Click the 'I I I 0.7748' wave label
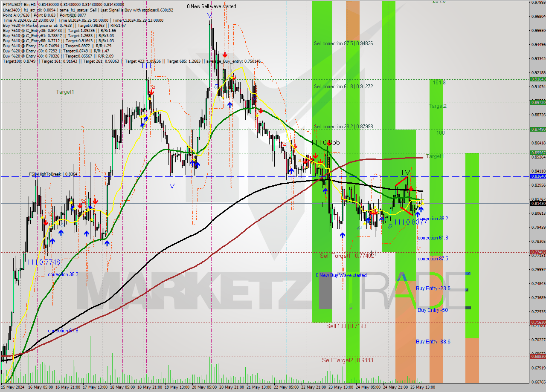 pyautogui.click(x=44, y=262)
